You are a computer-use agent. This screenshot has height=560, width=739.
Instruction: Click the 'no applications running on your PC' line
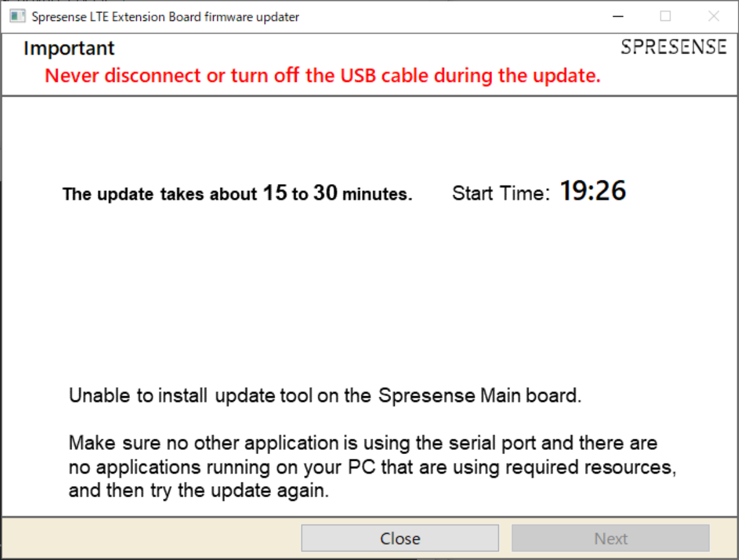click(x=372, y=467)
